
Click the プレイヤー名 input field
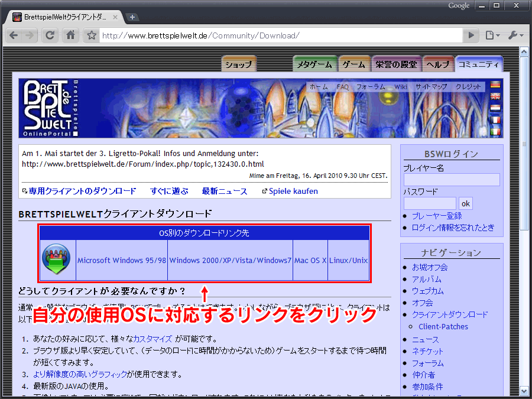(x=452, y=180)
